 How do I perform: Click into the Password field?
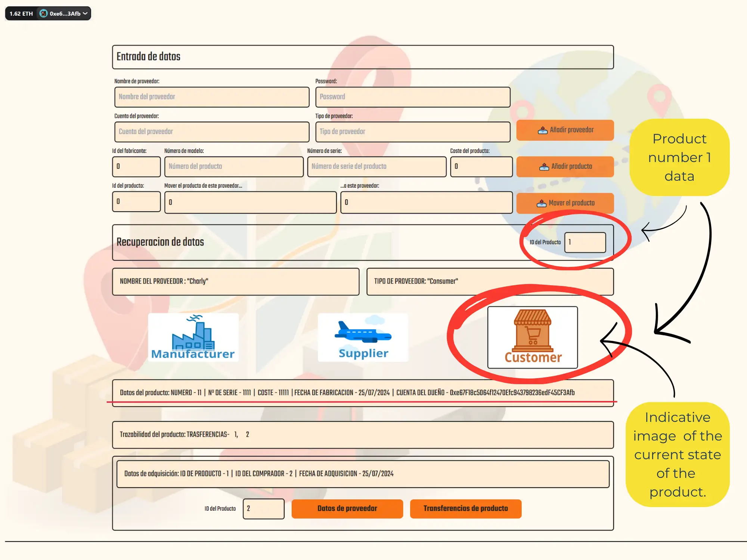click(x=412, y=97)
